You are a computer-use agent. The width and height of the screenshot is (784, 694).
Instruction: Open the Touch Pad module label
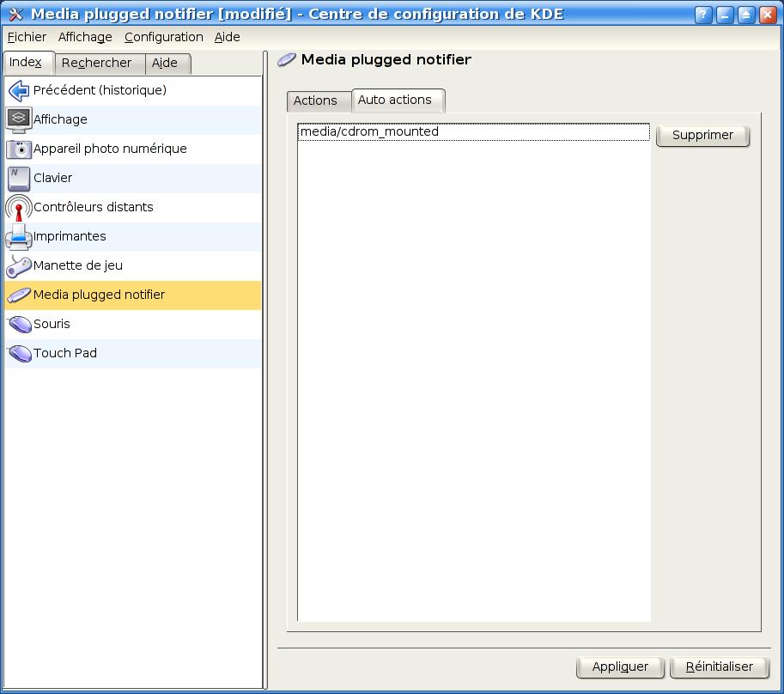[65, 353]
